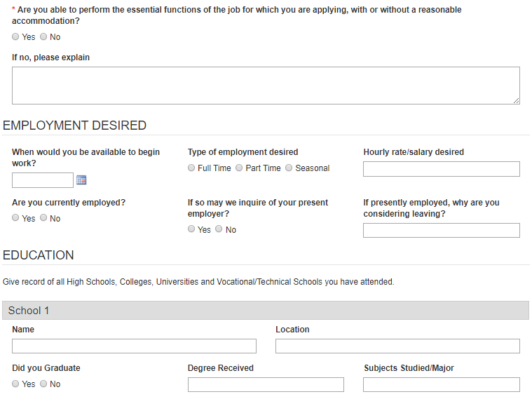Screen dimensions: 532x399
Task: Focus the Subjects Studied/Major field
Action: click(442, 384)
